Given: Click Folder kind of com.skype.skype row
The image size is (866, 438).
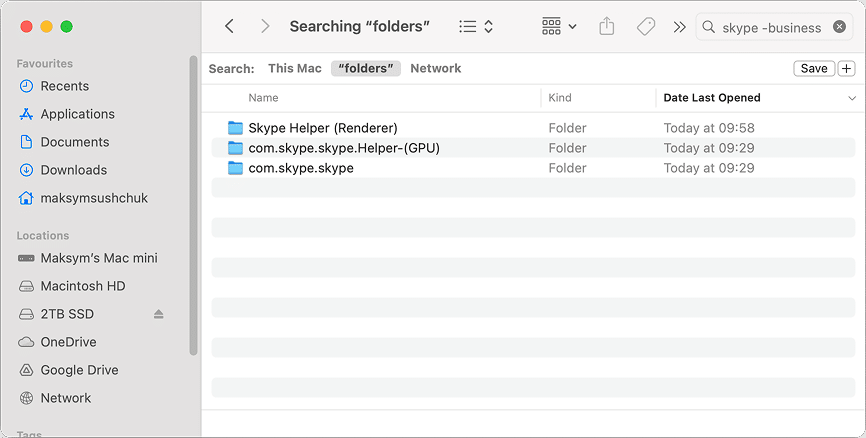Looking at the screenshot, I should [x=567, y=168].
